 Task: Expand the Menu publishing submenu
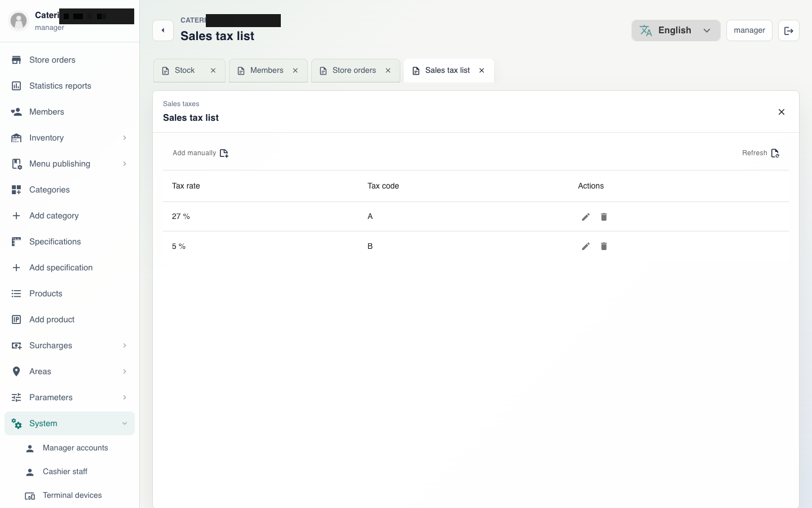pos(70,164)
